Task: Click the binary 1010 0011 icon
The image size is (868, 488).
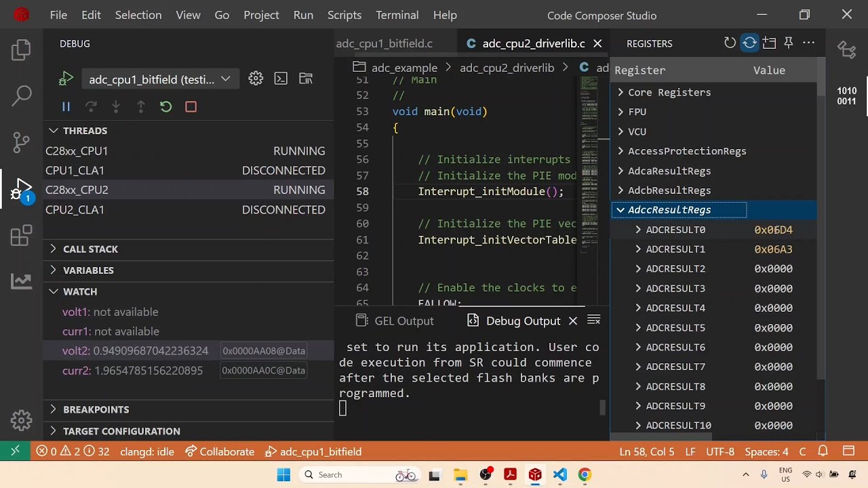Action: (846, 96)
